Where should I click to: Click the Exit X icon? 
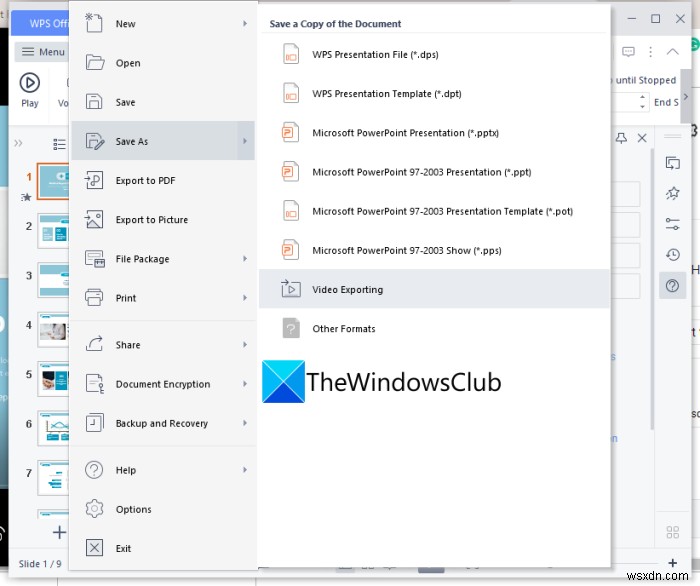pos(94,548)
